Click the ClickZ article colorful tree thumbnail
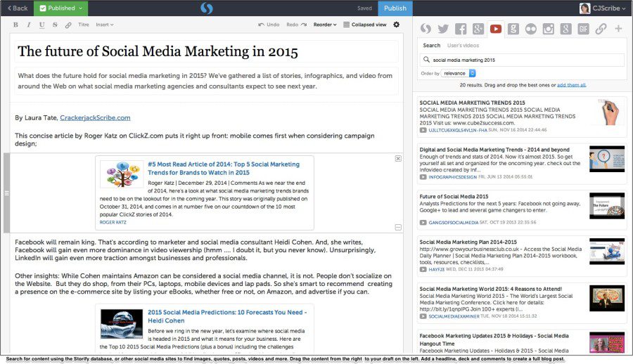The height and width of the screenshot is (364, 633). [122, 174]
